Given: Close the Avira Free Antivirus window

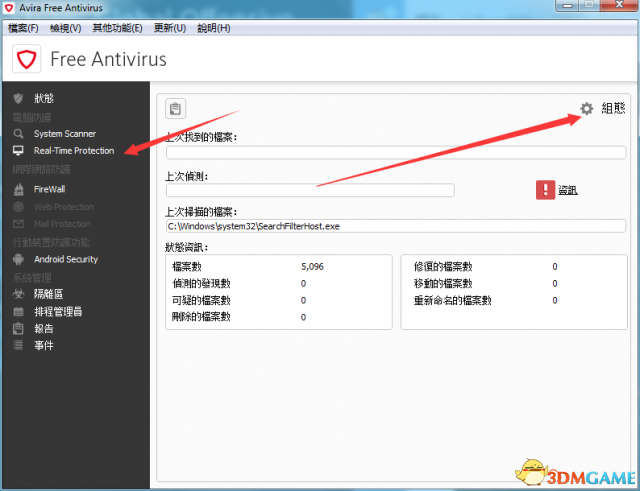Looking at the screenshot, I should point(619,5).
